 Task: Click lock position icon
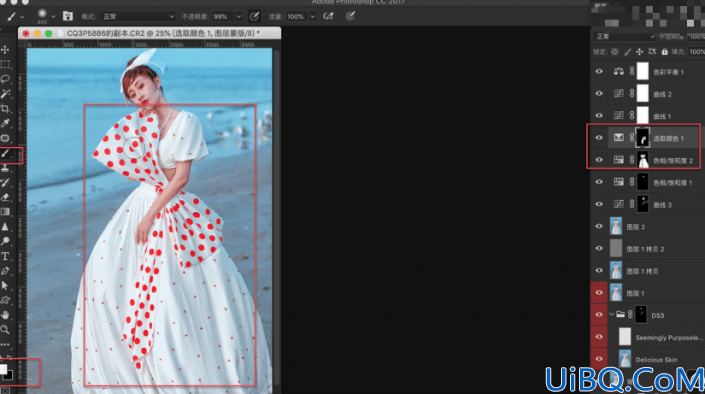click(x=639, y=52)
